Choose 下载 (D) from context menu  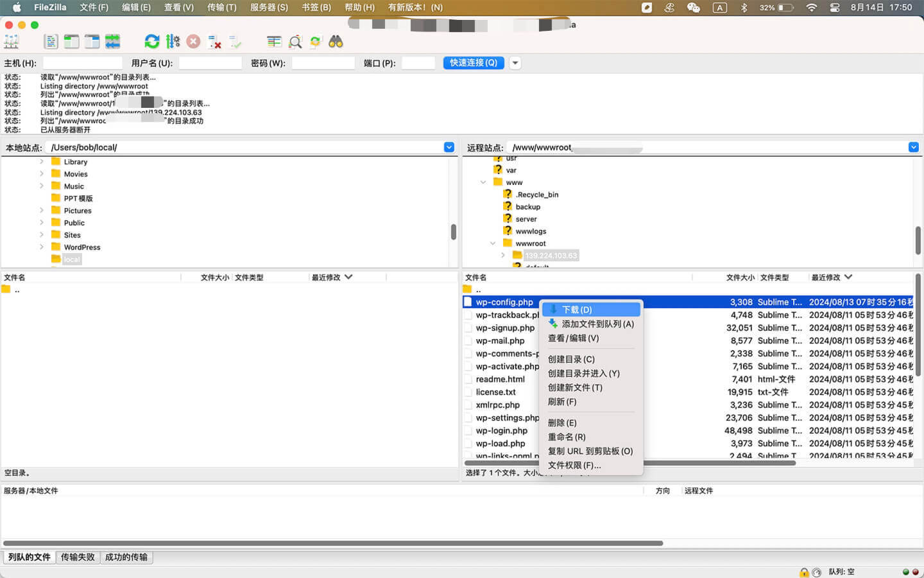click(x=591, y=310)
